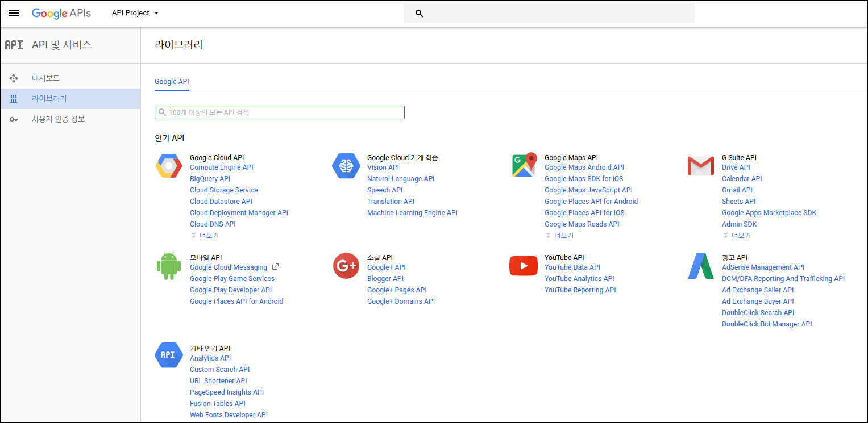868x423 pixels.
Task: Click the Google Cloud machine learning brain icon
Action: pyautogui.click(x=346, y=166)
